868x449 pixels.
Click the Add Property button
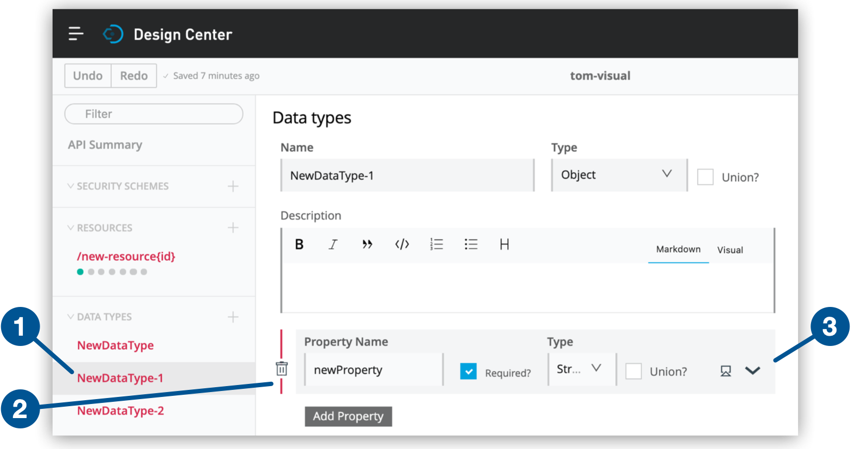coord(348,416)
